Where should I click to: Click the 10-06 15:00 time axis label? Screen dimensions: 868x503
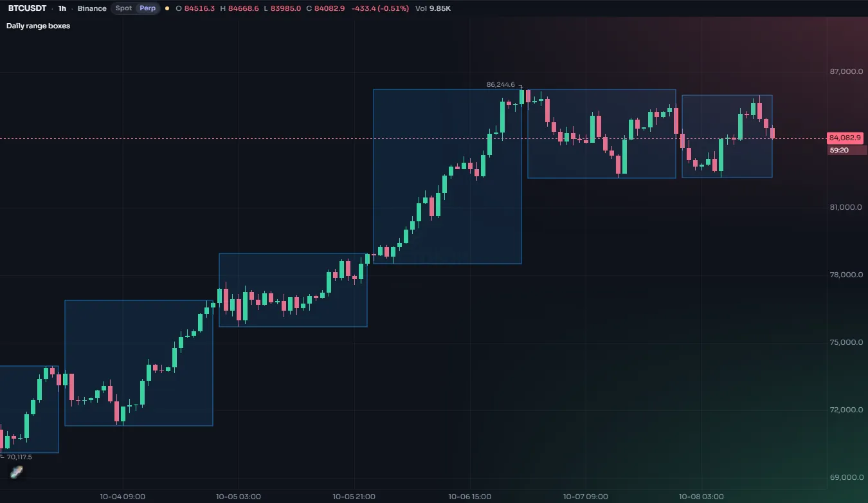[x=470, y=497]
